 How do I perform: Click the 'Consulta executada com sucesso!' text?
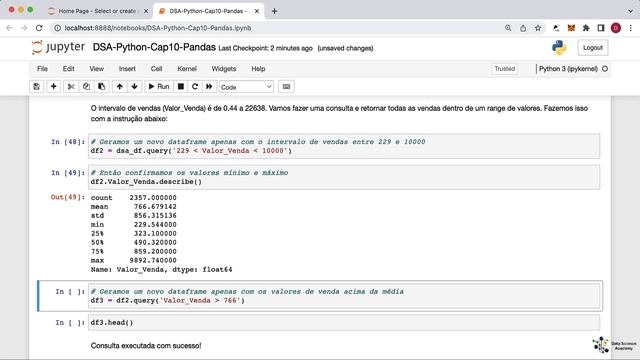coord(146,346)
